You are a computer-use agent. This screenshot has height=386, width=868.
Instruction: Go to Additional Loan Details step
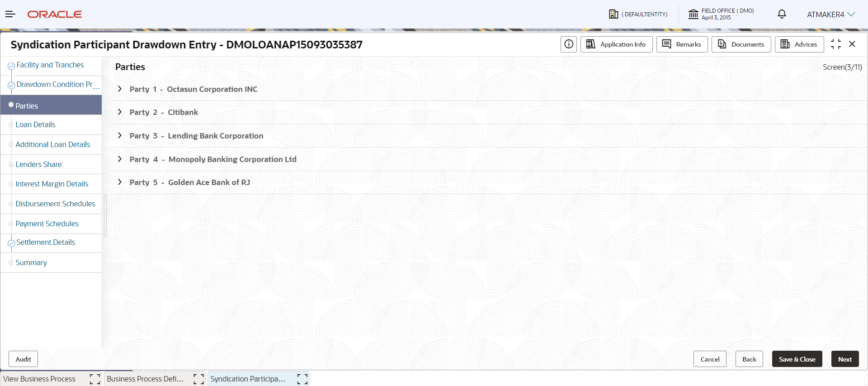pyautogui.click(x=53, y=144)
